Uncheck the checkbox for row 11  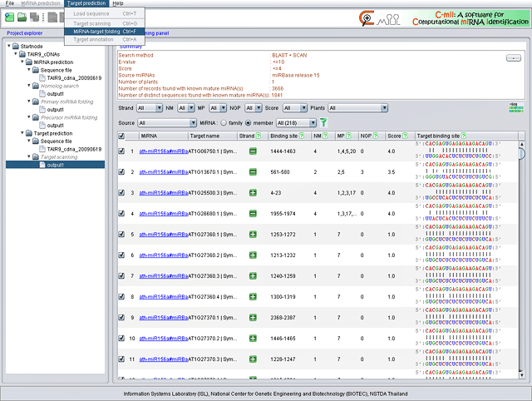click(121, 359)
